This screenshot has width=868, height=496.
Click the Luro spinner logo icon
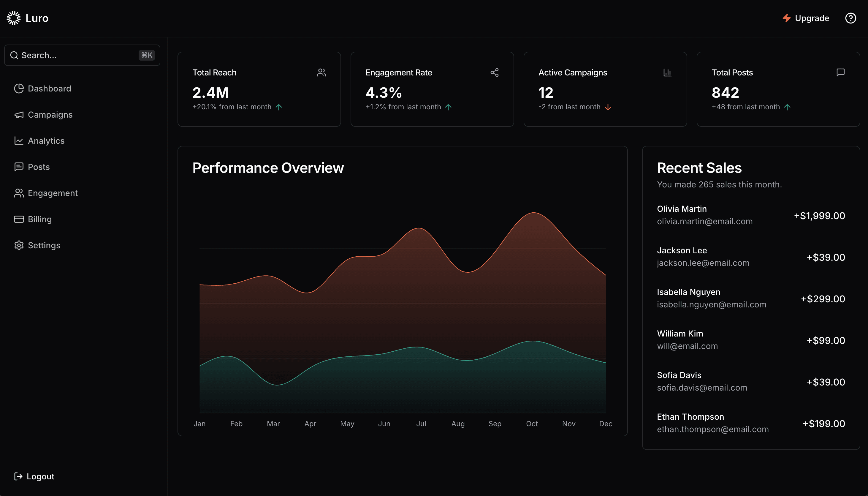(14, 18)
